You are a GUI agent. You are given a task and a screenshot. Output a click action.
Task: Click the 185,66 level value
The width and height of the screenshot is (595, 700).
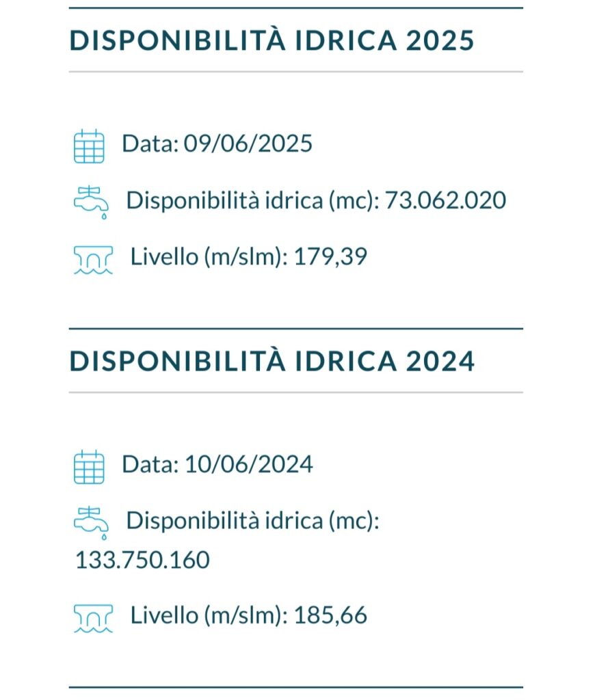(330, 615)
